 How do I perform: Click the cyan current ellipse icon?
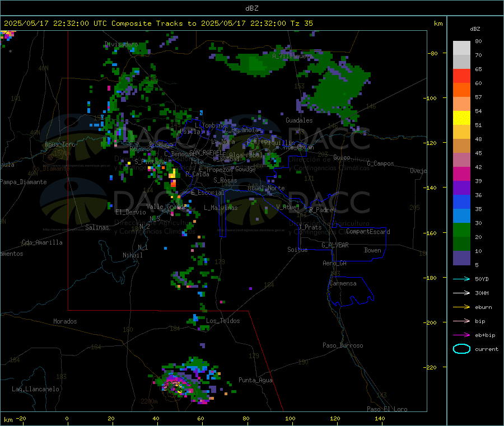pyautogui.click(x=461, y=349)
